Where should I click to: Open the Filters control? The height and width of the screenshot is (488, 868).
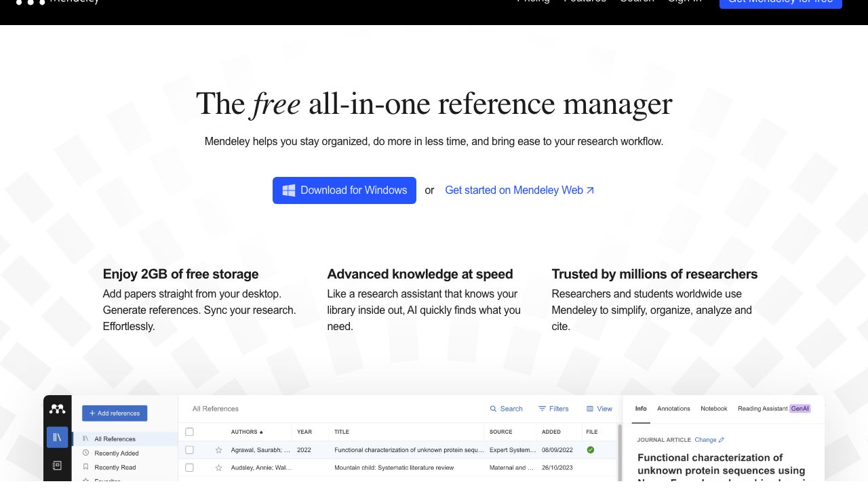(x=553, y=409)
